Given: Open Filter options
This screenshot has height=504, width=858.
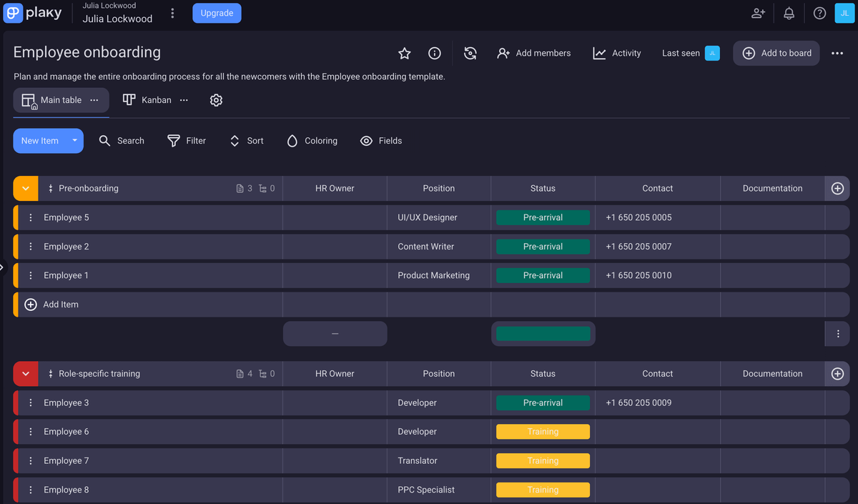Looking at the screenshot, I should 187,141.
